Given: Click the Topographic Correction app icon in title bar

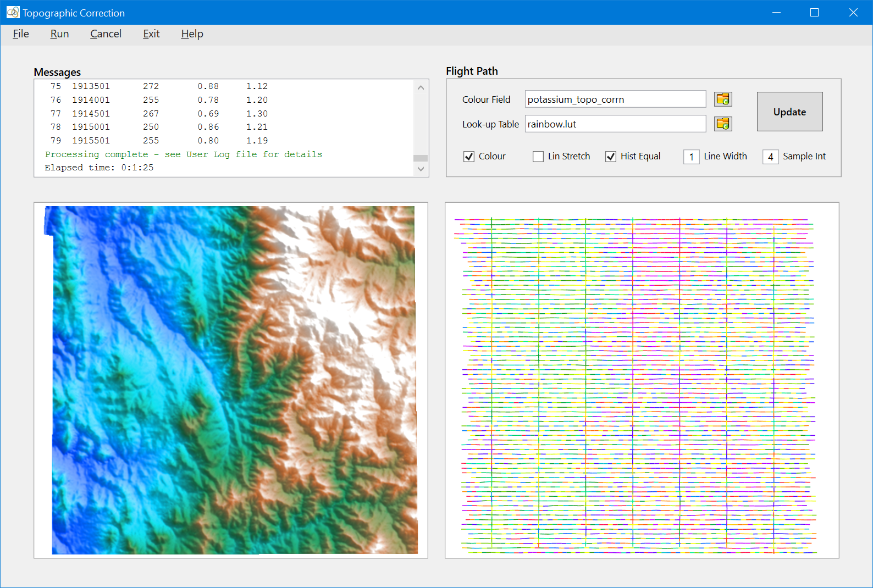Looking at the screenshot, I should point(13,12).
